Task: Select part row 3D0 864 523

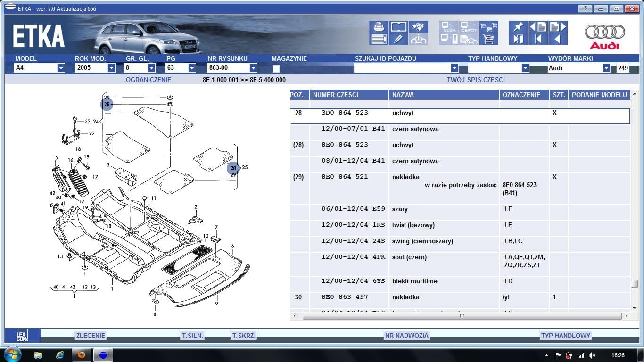Action: pos(460,116)
